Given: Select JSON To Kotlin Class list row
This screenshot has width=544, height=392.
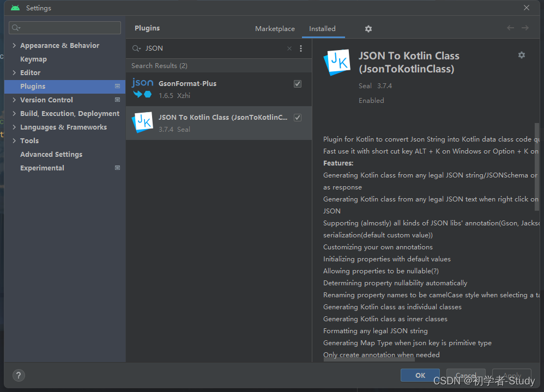Looking at the screenshot, I should point(219,123).
